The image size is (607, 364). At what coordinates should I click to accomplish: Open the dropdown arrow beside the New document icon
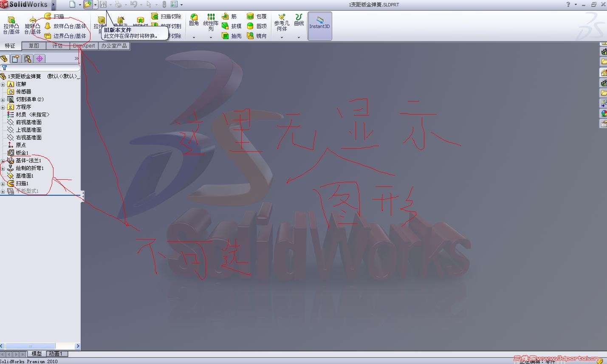pyautogui.click(x=80, y=5)
